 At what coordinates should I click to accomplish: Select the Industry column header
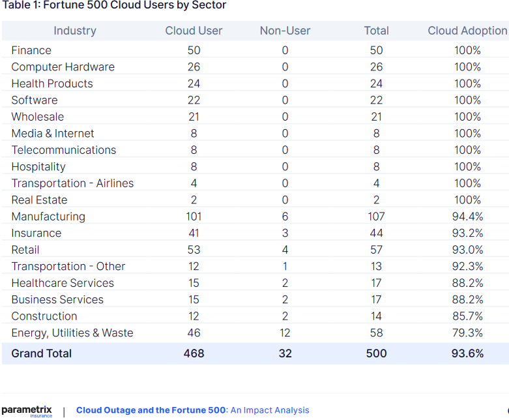click(75, 31)
